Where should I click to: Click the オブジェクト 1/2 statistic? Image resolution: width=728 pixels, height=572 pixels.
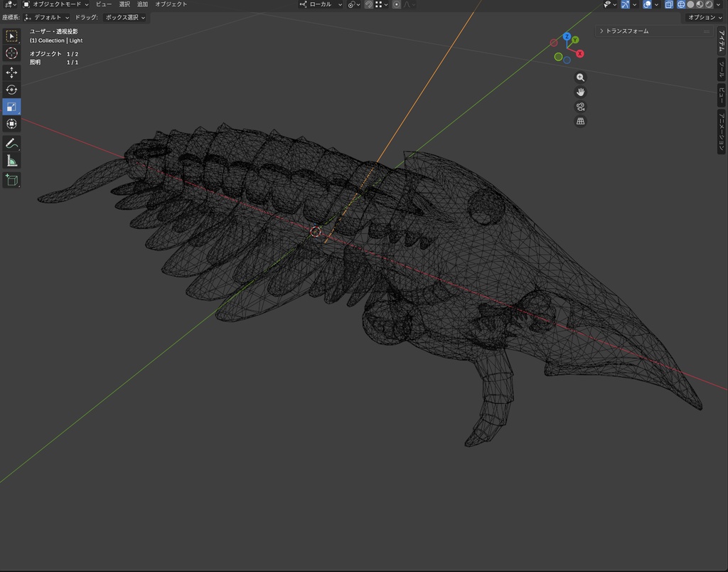[x=54, y=54]
